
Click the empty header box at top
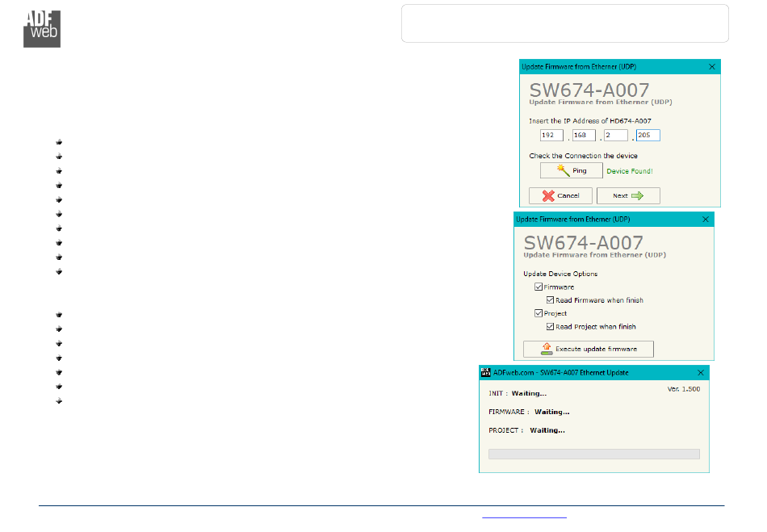coord(565,23)
